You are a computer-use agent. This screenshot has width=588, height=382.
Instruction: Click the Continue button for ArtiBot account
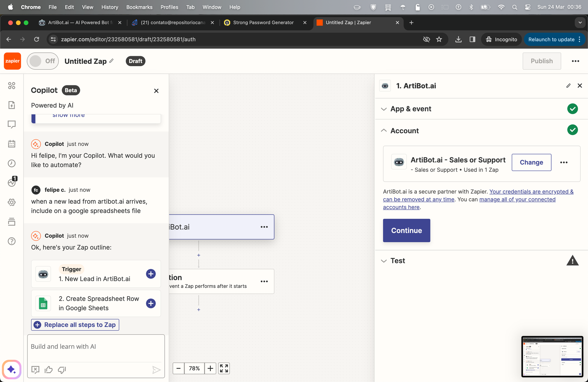(x=407, y=230)
